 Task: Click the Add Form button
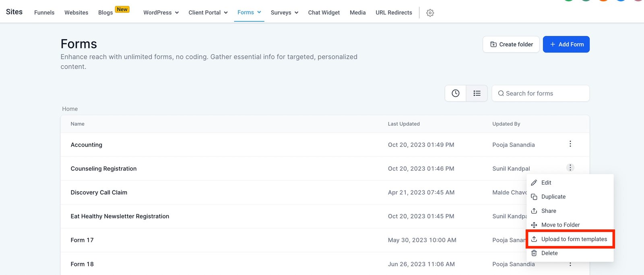(566, 44)
